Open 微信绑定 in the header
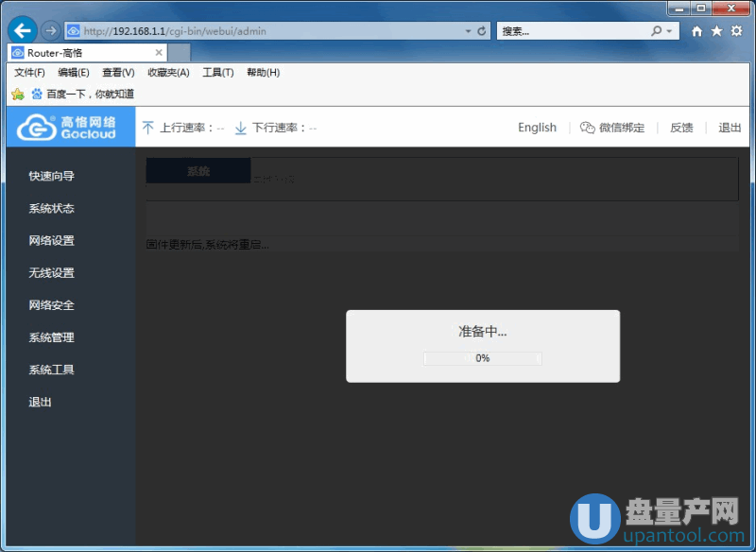This screenshot has width=756, height=552. click(x=613, y=128)
